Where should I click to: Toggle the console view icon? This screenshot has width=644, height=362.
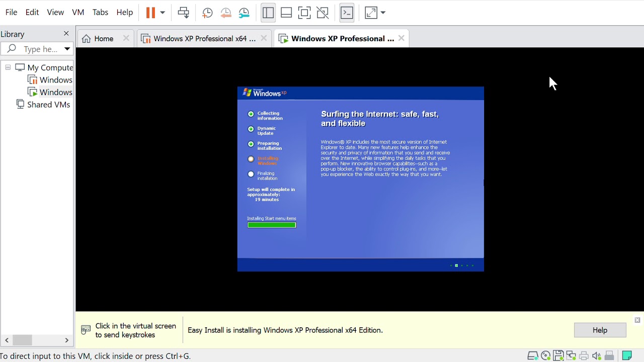pyautogui.click(x=347, y=13)
